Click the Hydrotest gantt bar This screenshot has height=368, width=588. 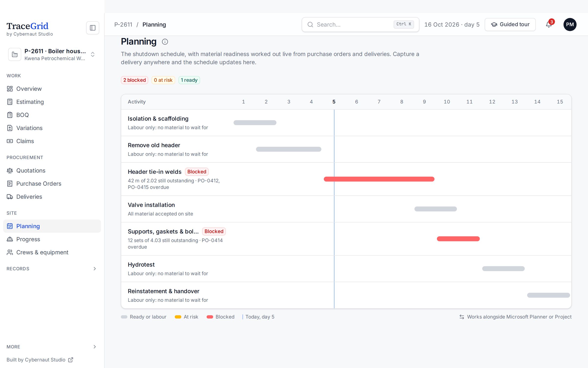[x=503, y=269]
